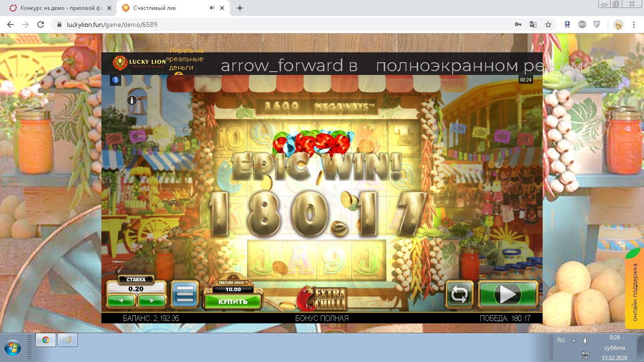This screenshot has height=362, width=644.
Task: Restore down the Chrome window
Action: pyautogui.click(x=616, y=4)
